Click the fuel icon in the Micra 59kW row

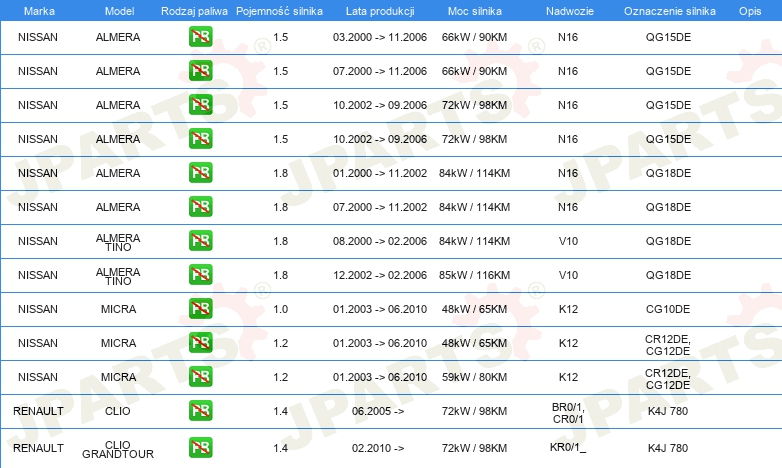tap(200, 376)
